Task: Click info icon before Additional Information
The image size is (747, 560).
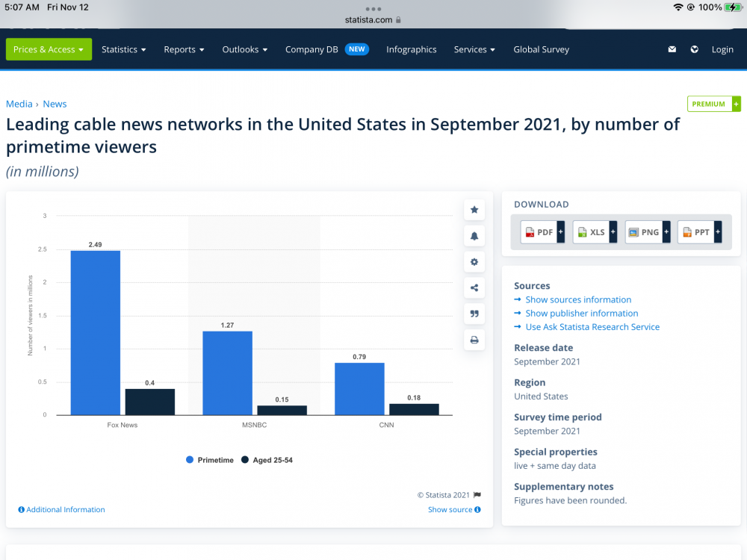Action: pos(22,509)
